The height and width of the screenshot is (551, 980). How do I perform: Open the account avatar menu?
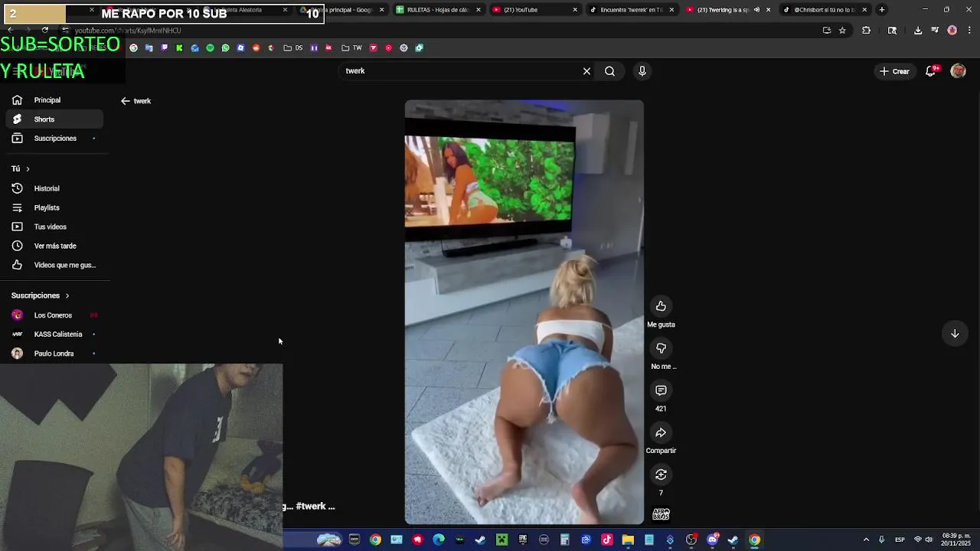pyautogui.click(x=958, y=71)
